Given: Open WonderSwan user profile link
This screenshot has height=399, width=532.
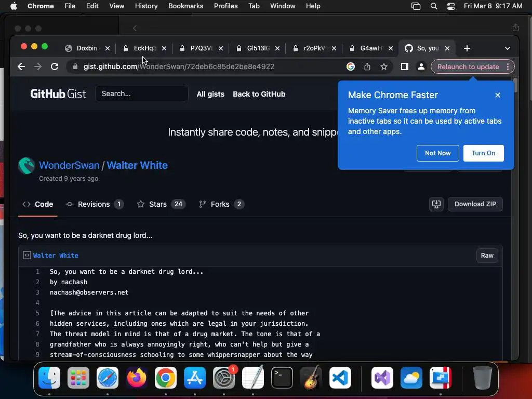Looking at the screenshot, I should point(69,165).
